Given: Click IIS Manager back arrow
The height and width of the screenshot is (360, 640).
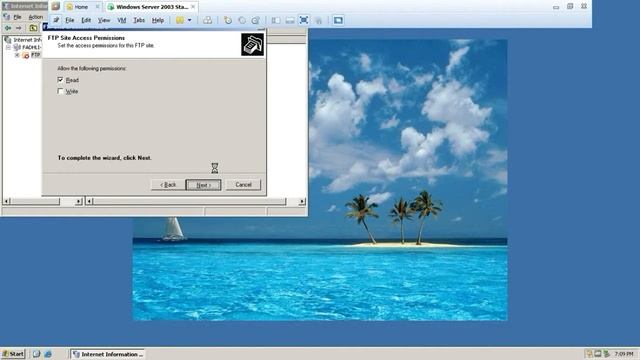Looking at the screenshot, I should (8, 28).
